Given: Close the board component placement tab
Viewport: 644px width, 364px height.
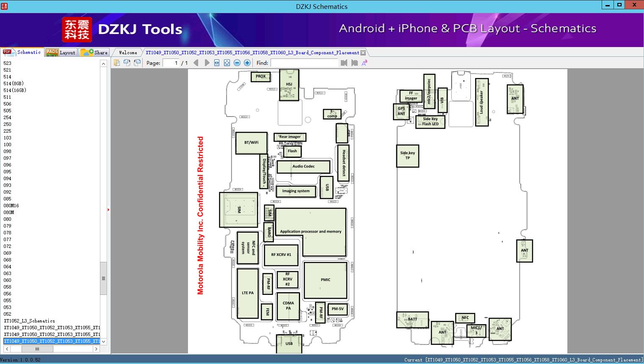Looking at the screenshot, I should tap(363, 53).
